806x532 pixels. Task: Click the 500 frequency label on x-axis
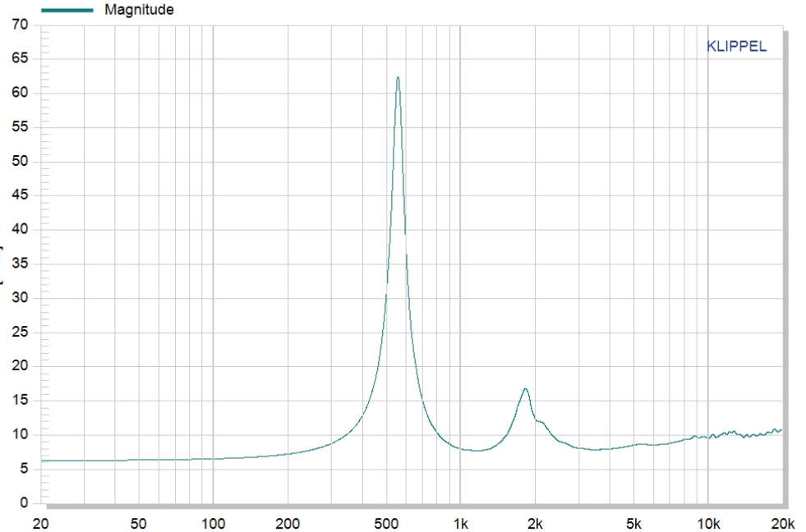pos(385,523)
